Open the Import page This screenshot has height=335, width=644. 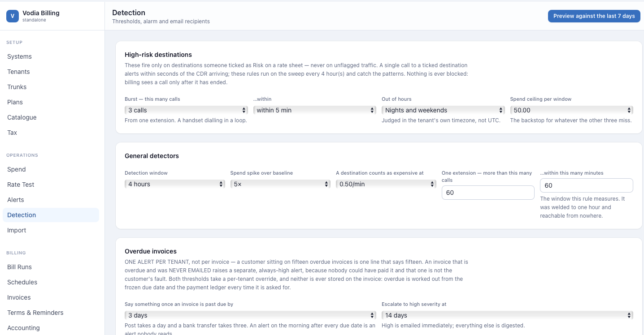(51, 230)
